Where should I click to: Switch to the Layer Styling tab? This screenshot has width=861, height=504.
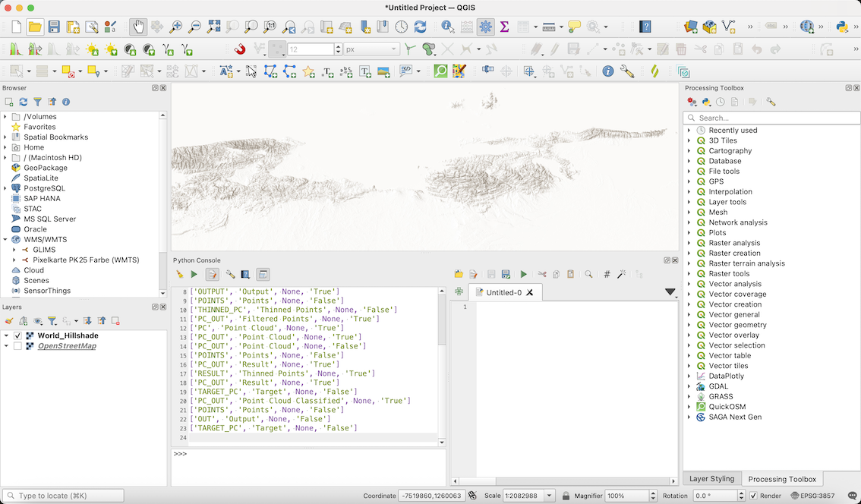click(711, 479)
